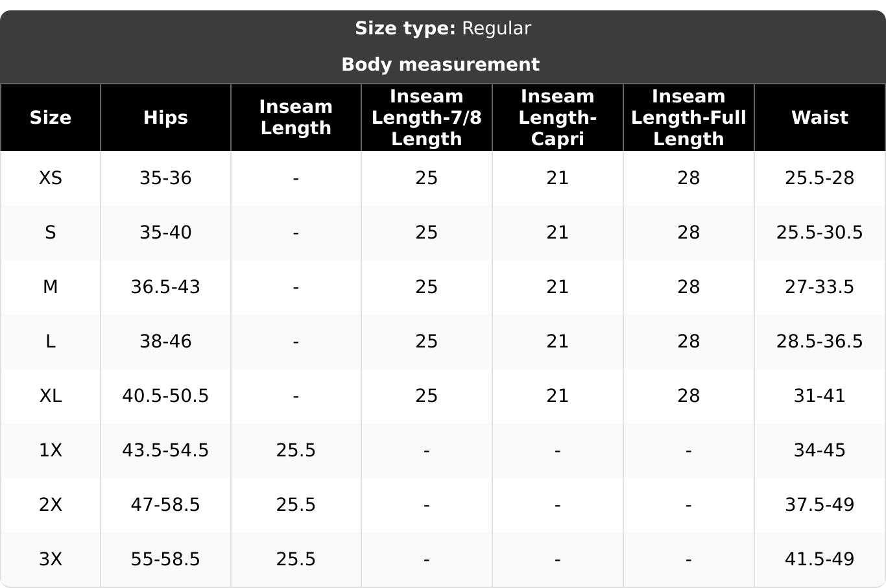Click hips value 40.5-50.5 for XL
The width and height of the screenshot is (886, 588).
[165, 395]
